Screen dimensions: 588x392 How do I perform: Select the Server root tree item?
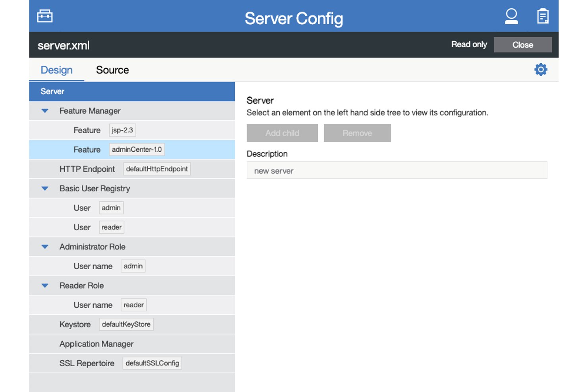[x=132, y=91]
